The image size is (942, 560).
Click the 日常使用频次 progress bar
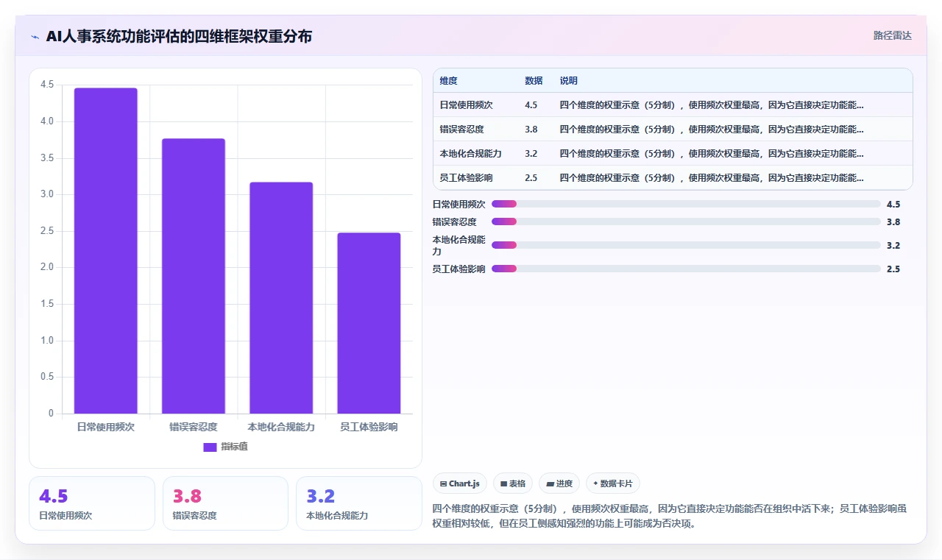tap(686, 204)
